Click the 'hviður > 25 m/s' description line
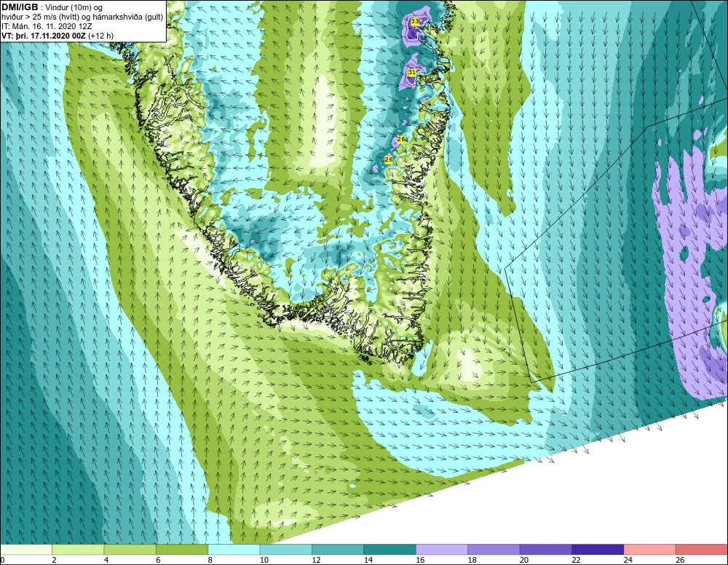Viewport: 728px width, 565px height. pyautogui.click(x=82, y=17)
